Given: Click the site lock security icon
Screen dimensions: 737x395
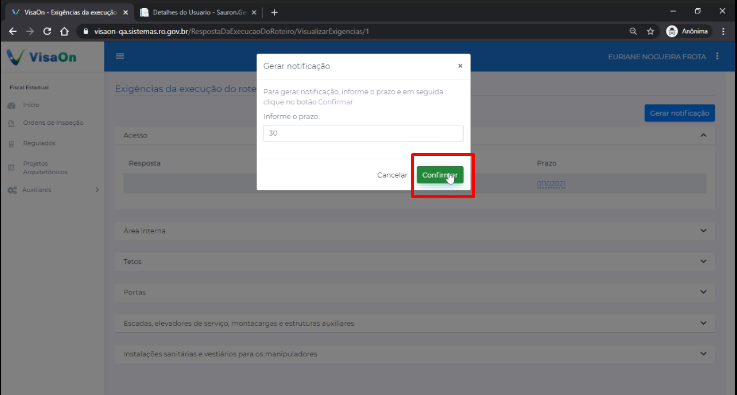Looking at the screenshot, I should 86,32.
